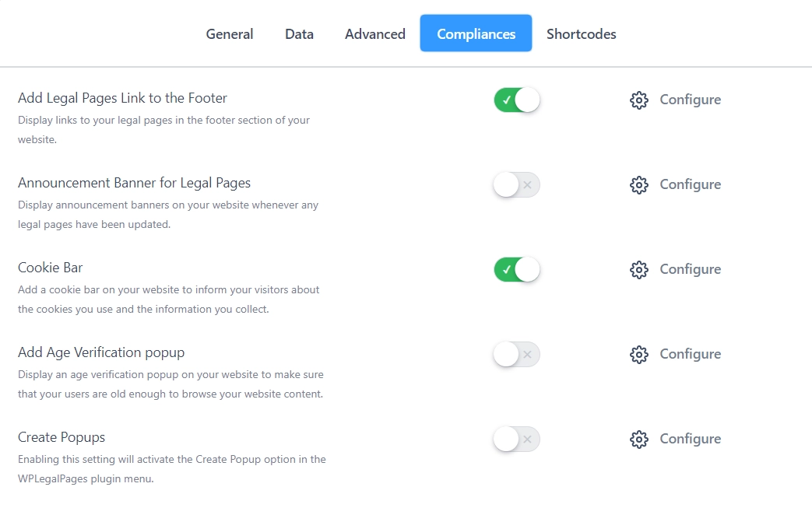Open the Advanced settings tab
The image size is (812, 529).
[x=374, y=33]
